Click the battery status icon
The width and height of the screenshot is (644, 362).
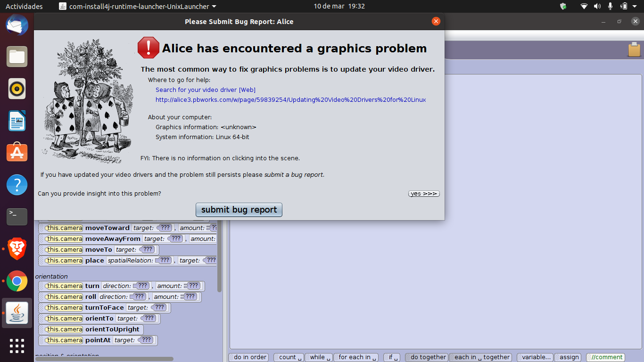coord(624,6)
